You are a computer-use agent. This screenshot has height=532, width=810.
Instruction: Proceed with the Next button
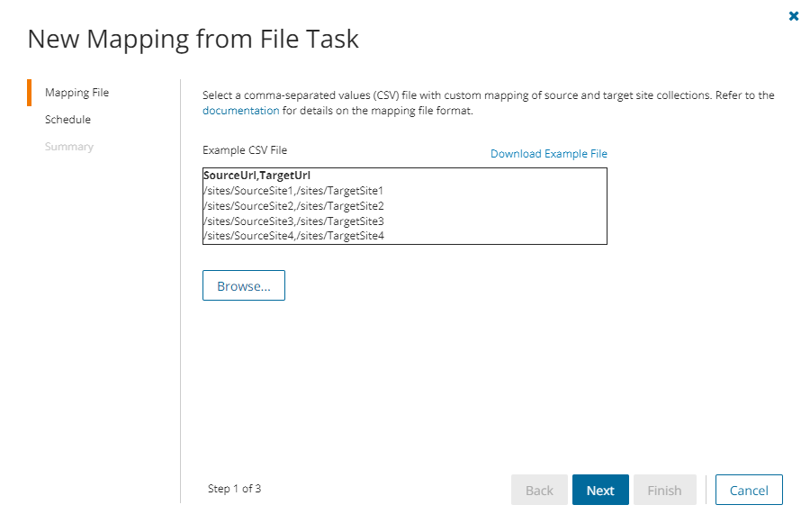pos(600,491)
